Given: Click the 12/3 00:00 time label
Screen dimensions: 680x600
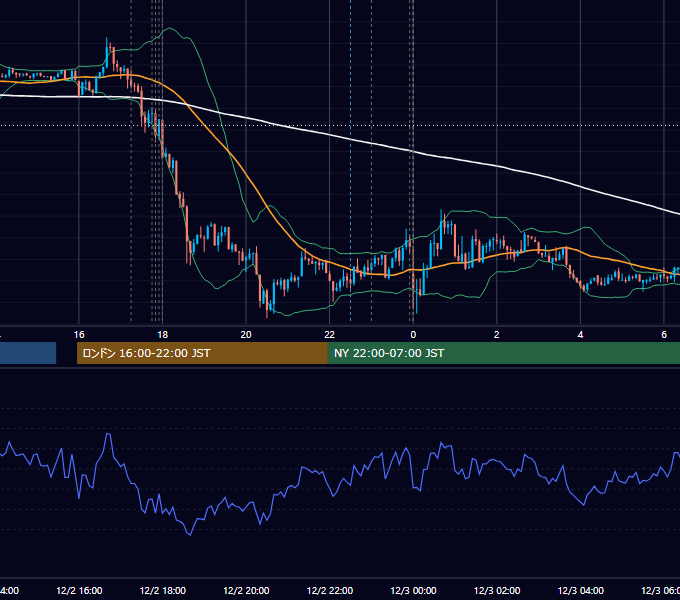Looking at the screenshot, I should tap(413, 590).
